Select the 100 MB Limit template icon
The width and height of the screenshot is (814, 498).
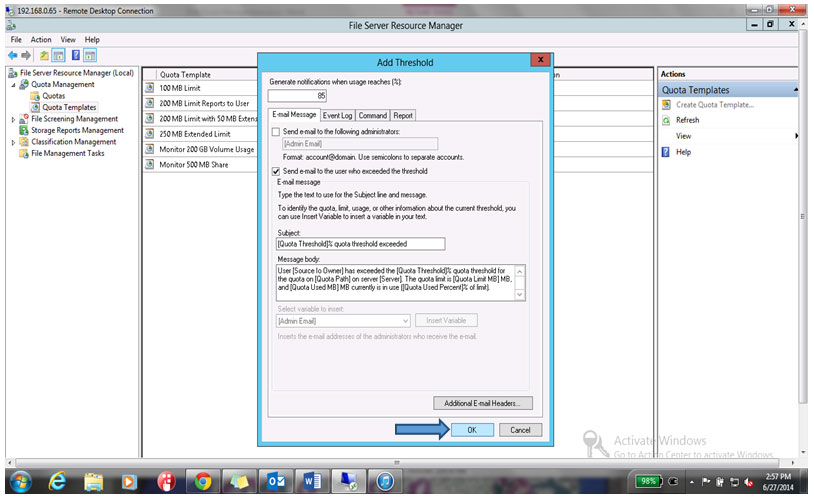(x=150, y=88)
